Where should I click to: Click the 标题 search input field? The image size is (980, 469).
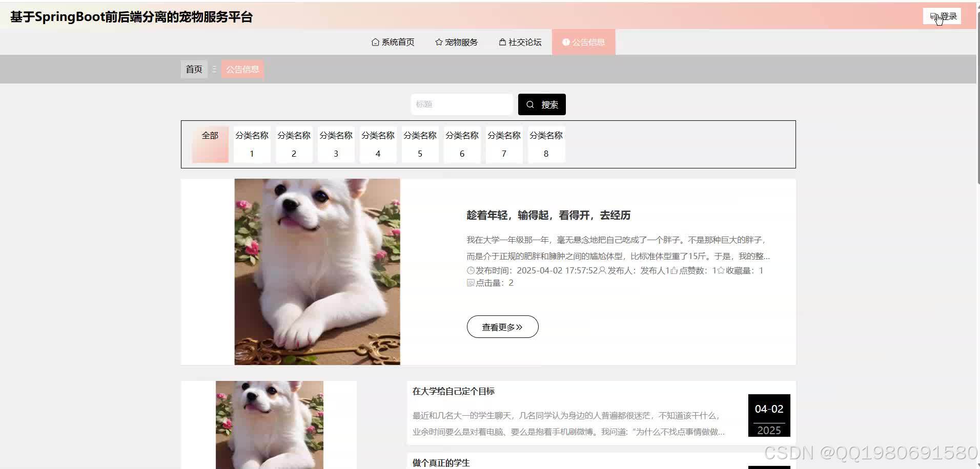[461, 104]
